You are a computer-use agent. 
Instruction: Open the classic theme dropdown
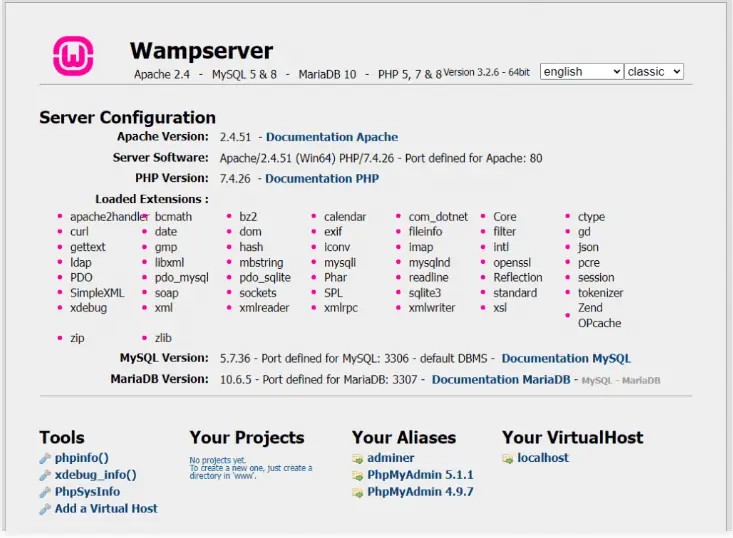click(x=654, y=72)
